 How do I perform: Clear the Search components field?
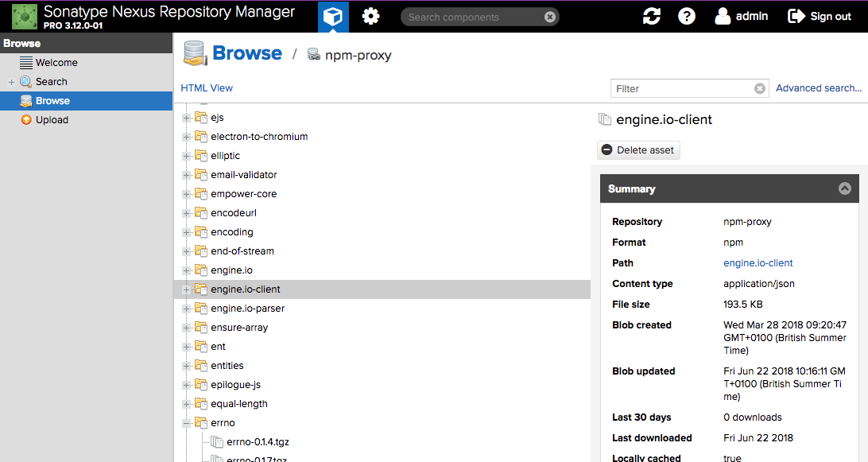[x=550, y=17]
